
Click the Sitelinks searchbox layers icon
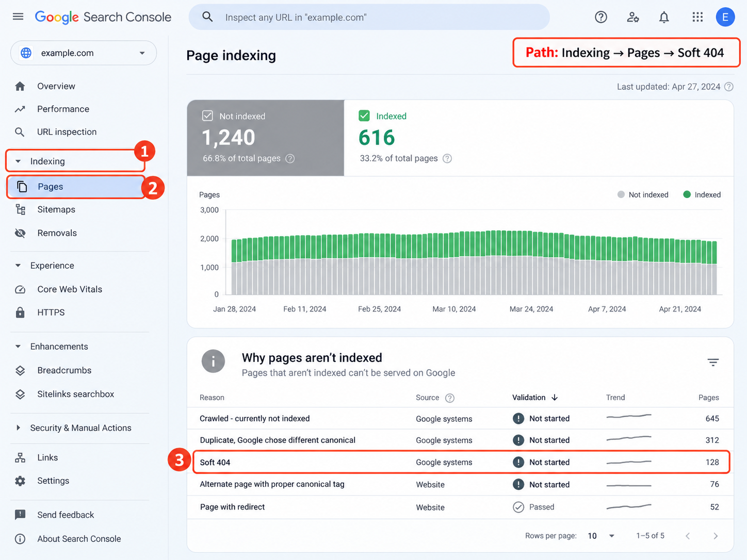click(20, 394)
